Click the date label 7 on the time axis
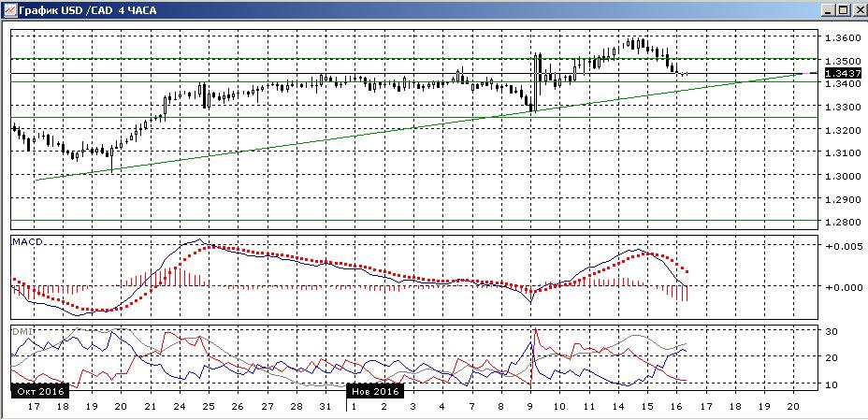 pyautogui.click(x=471, y=406)
